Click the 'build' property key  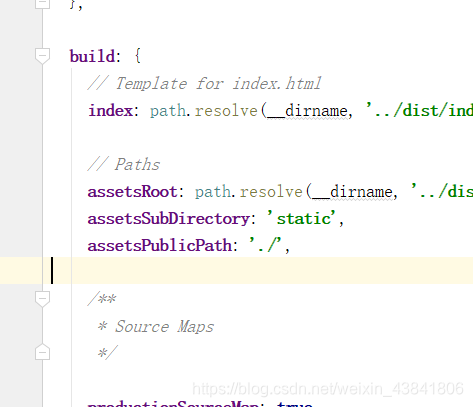92,56
